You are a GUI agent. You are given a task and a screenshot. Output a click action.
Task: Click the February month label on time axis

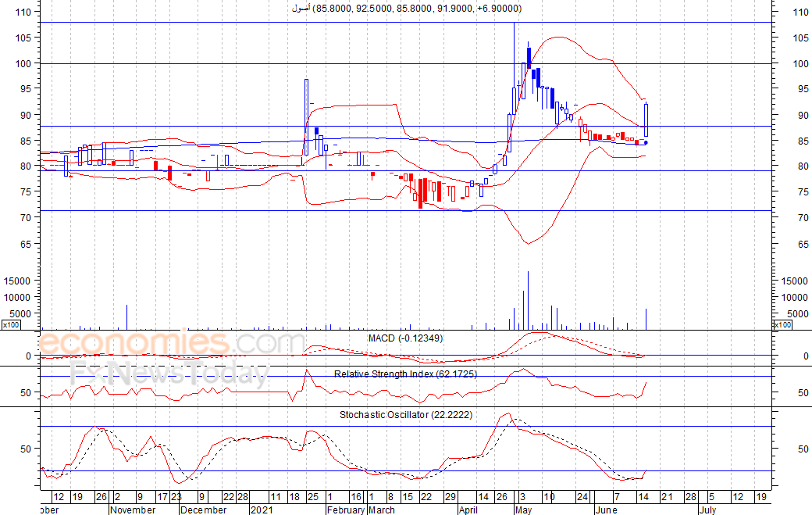pos(346,510)
